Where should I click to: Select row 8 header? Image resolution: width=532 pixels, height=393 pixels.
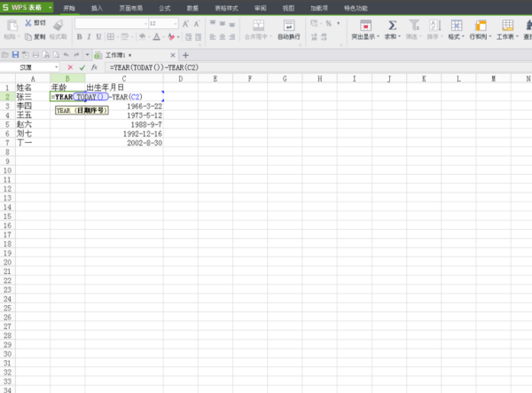click(7, 152)
